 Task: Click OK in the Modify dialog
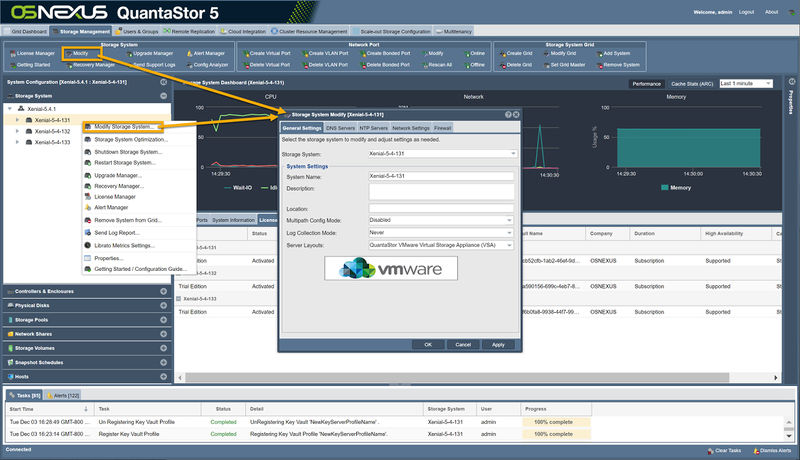coord(428,345)
